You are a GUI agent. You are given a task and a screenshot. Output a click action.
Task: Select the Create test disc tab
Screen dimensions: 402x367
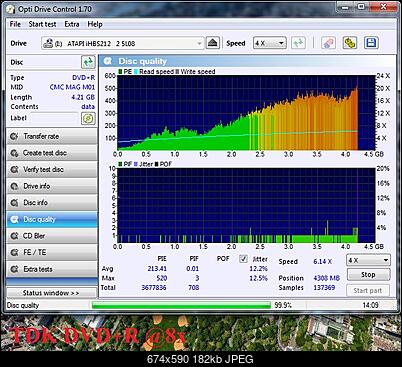click(x=52, y=153)
